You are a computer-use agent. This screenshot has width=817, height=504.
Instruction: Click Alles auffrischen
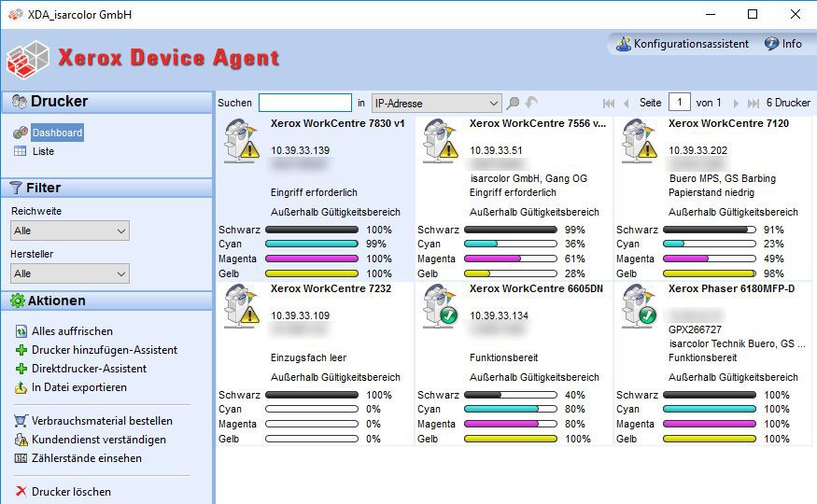tap(72, 331)
